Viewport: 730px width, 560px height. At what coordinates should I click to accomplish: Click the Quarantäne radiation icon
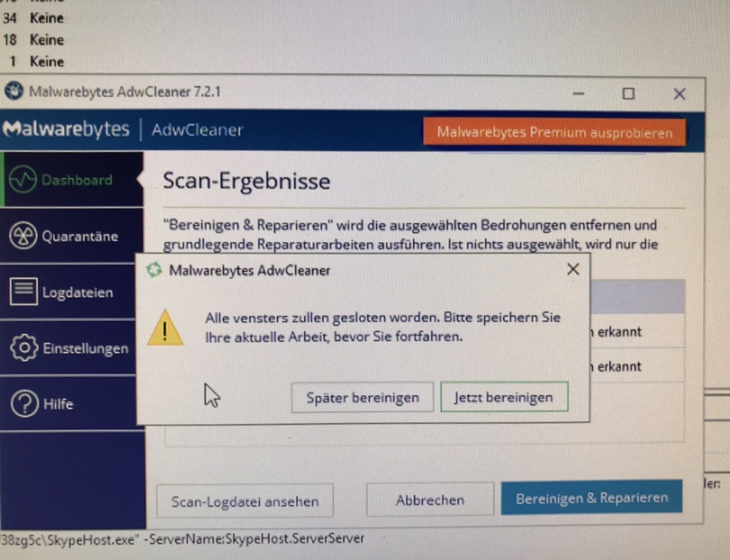23,236
